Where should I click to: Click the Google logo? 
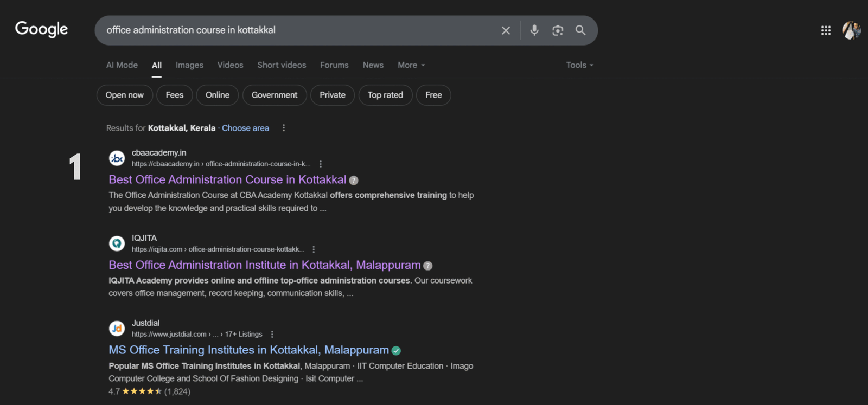[x=41, y=29]
